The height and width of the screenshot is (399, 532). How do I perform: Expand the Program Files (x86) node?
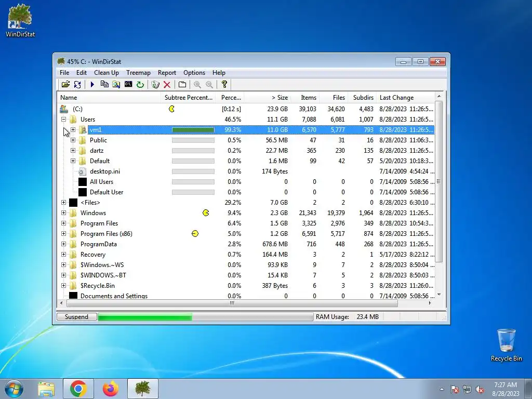click(x=63, y=233)
